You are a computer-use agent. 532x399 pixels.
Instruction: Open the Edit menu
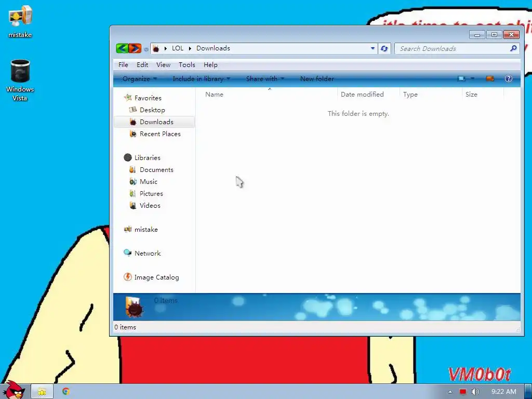point(142,65)
